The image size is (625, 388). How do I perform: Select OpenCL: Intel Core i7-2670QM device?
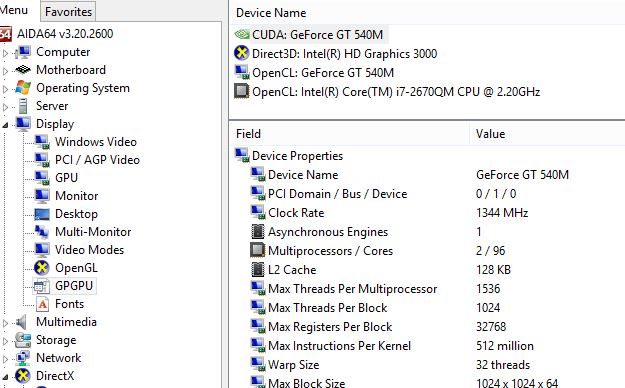[x=387, y=92]
